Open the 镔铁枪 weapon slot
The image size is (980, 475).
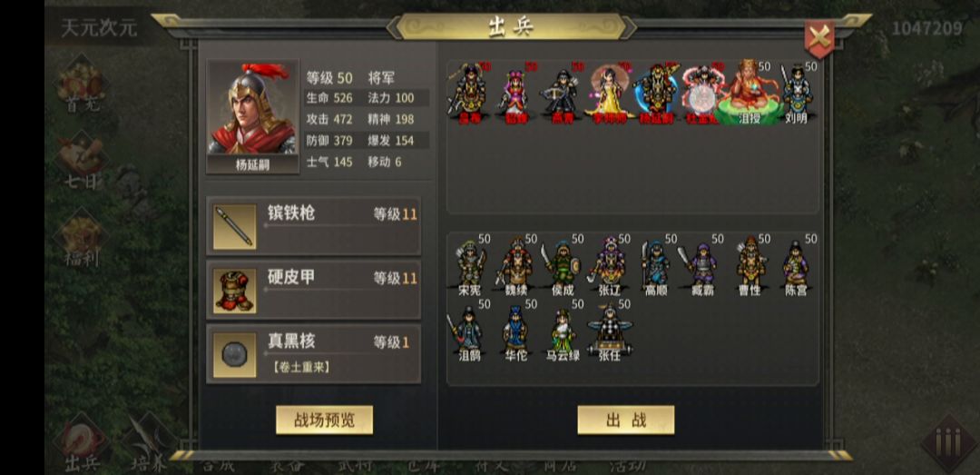coord(313,226)
